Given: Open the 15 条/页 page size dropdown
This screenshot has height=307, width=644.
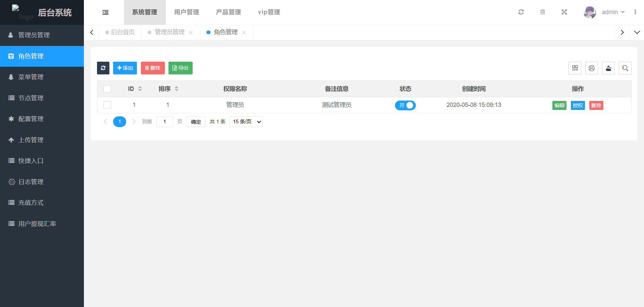Looking at the screenshot, I should pos(246,122).
